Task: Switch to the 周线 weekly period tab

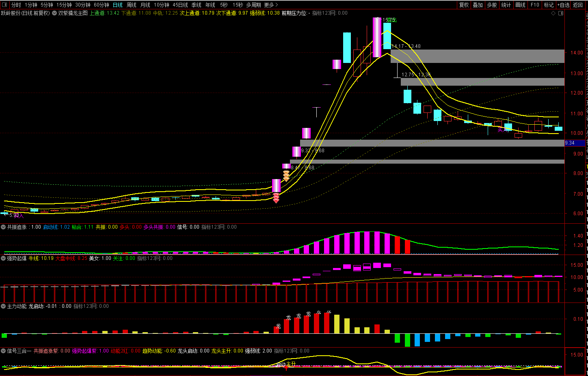Action: click(x=132, y=5)
